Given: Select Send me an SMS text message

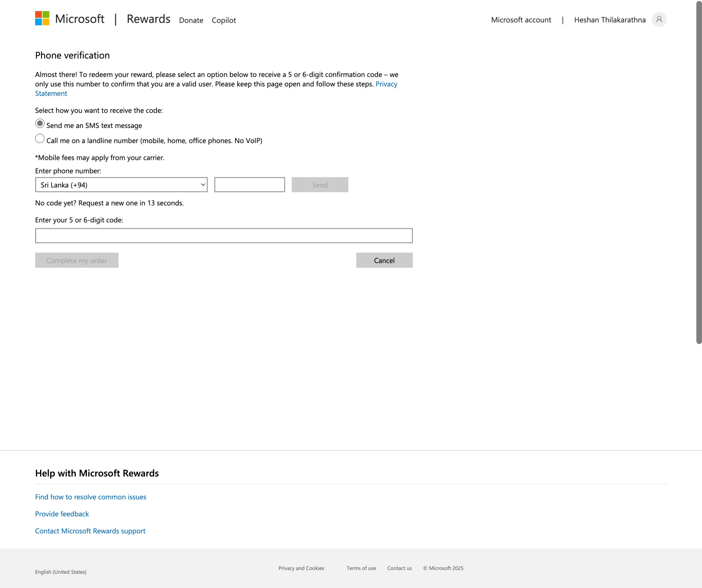Looking at the screenshot, I should pos(40,124).
